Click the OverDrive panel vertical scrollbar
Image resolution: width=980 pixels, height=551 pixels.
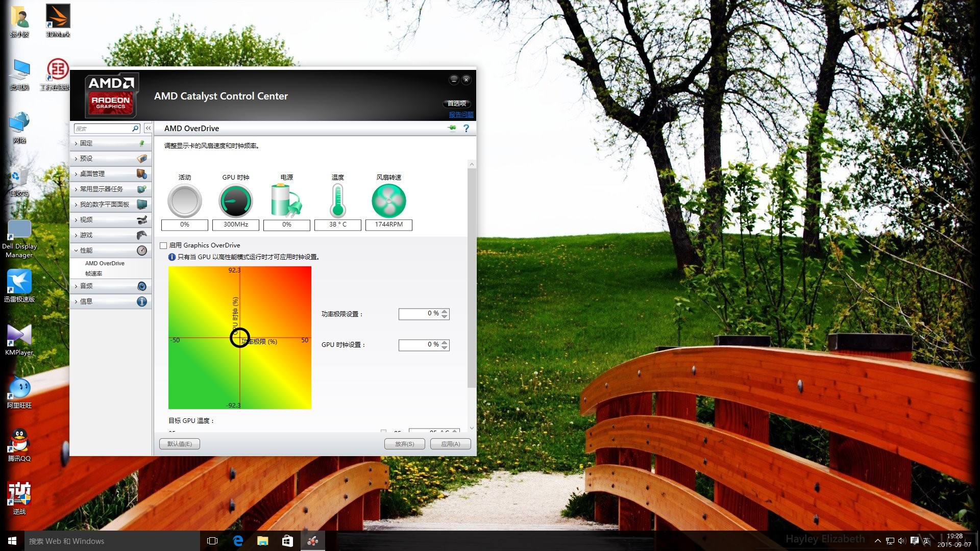472,278
